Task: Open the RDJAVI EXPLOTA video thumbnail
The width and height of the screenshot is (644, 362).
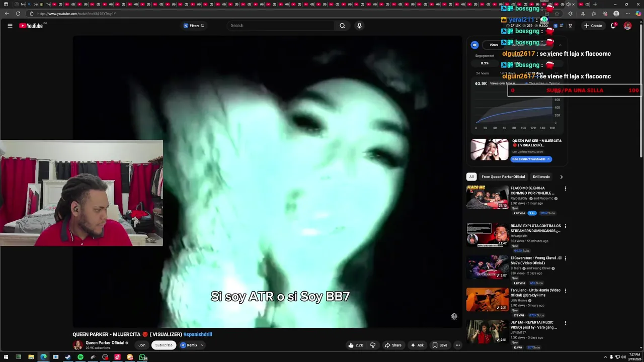Action: 487,235
